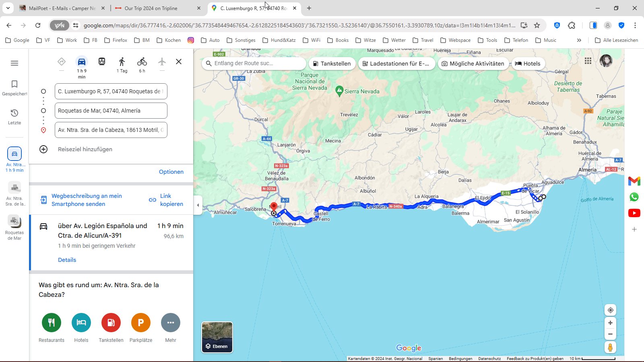Select the public transit travel mode

click(x=102, y=62)
